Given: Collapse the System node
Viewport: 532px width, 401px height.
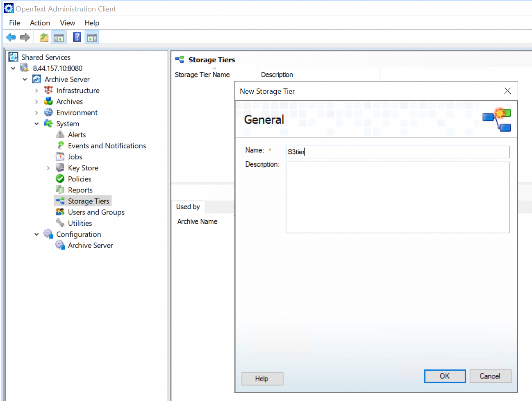Looking at the screenshot, I should point(36,124).
